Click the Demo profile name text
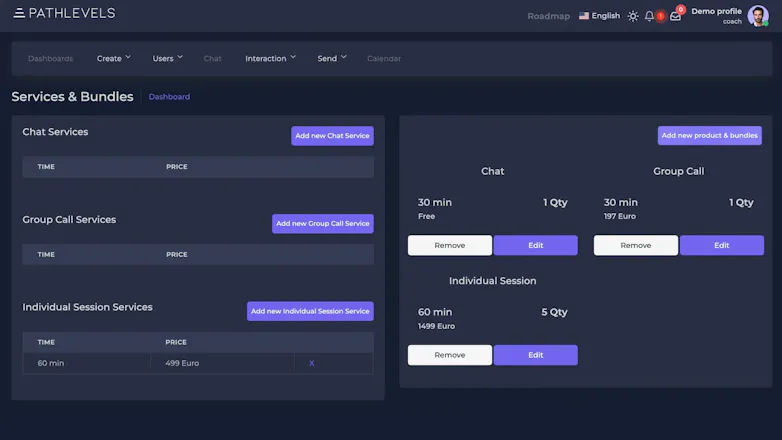The width and height of the screenshot is (782, 440). (716, 11)
